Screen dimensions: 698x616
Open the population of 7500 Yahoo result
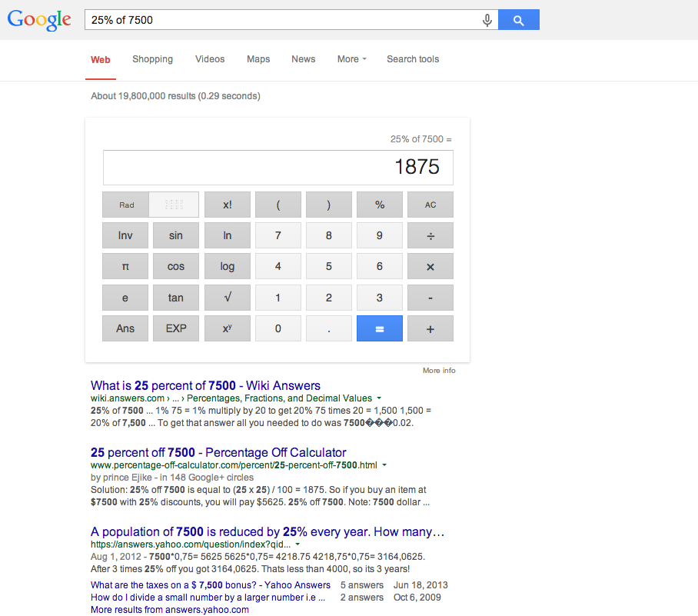click(268, 532)
